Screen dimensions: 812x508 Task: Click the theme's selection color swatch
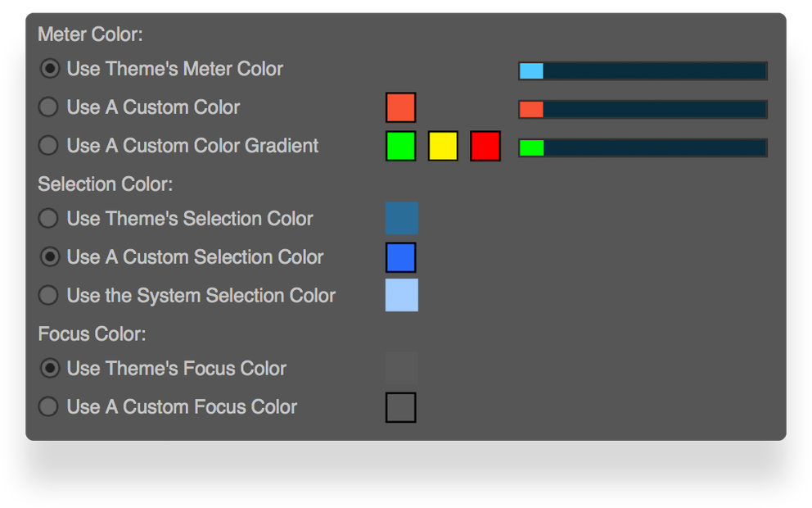pyautogui.click(x=402, y=219)
